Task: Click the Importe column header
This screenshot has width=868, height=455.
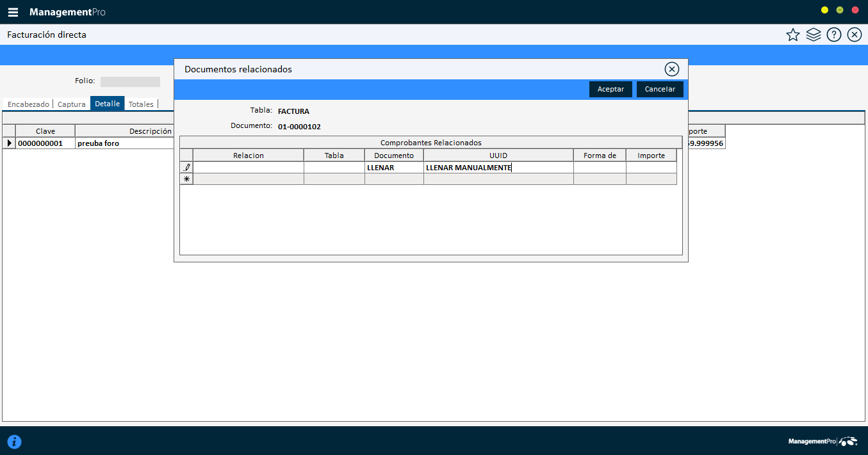Action: (x=651, y=156)
